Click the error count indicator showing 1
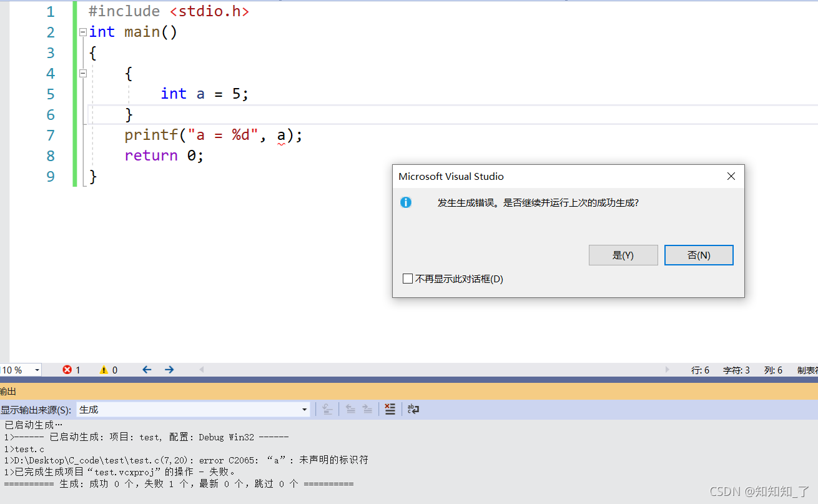 (71, 370)
